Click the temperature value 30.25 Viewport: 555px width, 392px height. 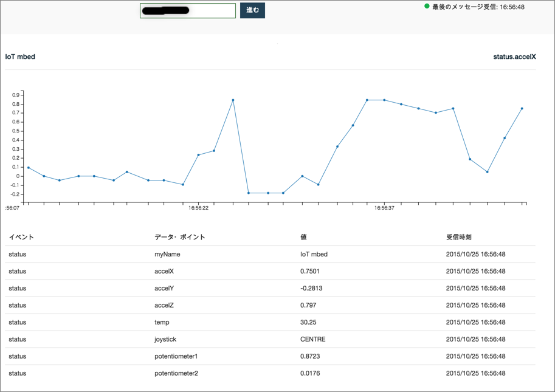pyautogui.click(x=308, y=322)
